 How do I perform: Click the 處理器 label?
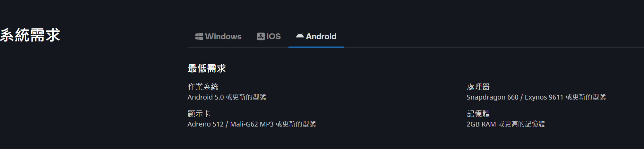click(478, 87)
